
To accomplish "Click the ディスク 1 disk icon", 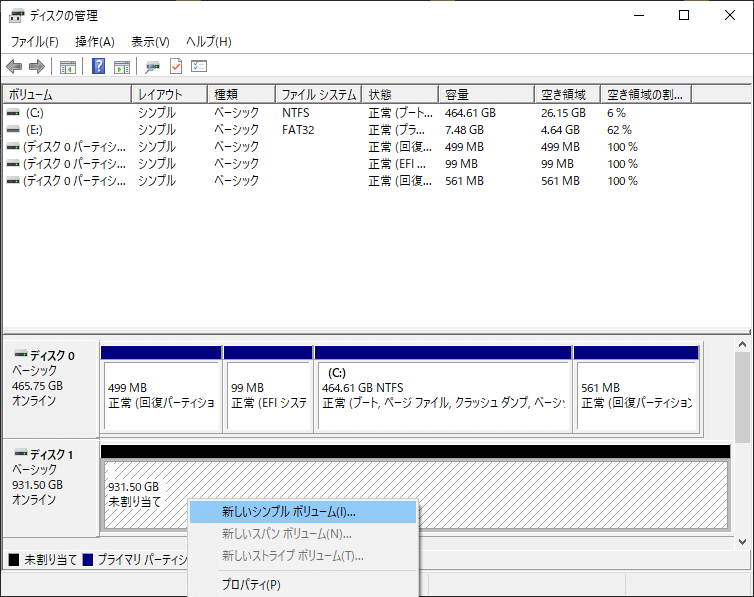I will coord(21,453).
